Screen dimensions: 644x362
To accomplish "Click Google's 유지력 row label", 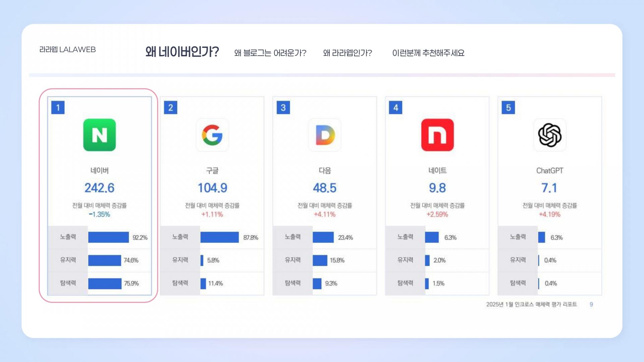I will point(180,260).
